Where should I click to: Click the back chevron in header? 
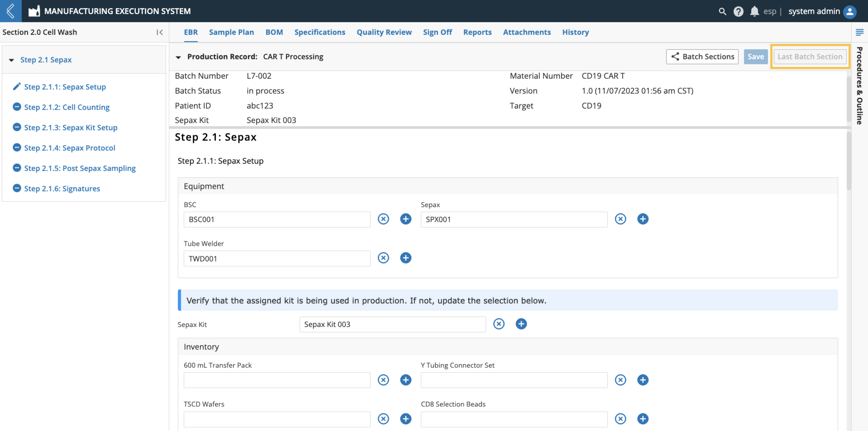click(x=10, y=11)
